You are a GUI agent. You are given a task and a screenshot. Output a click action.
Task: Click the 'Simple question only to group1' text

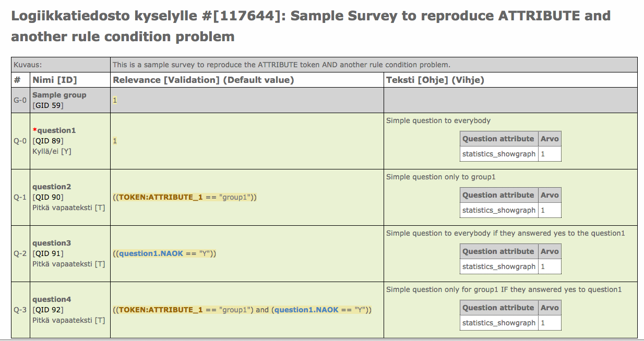click(440, 177)
